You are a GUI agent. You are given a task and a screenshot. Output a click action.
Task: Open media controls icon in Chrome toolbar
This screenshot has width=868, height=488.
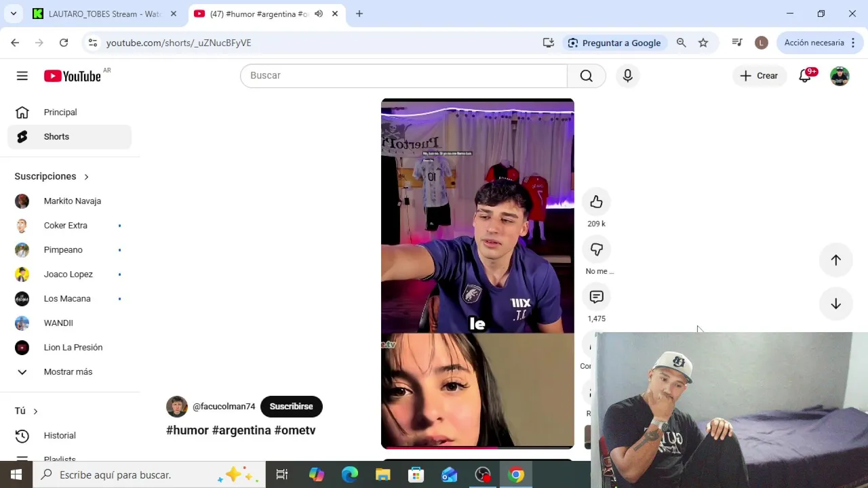737,43
